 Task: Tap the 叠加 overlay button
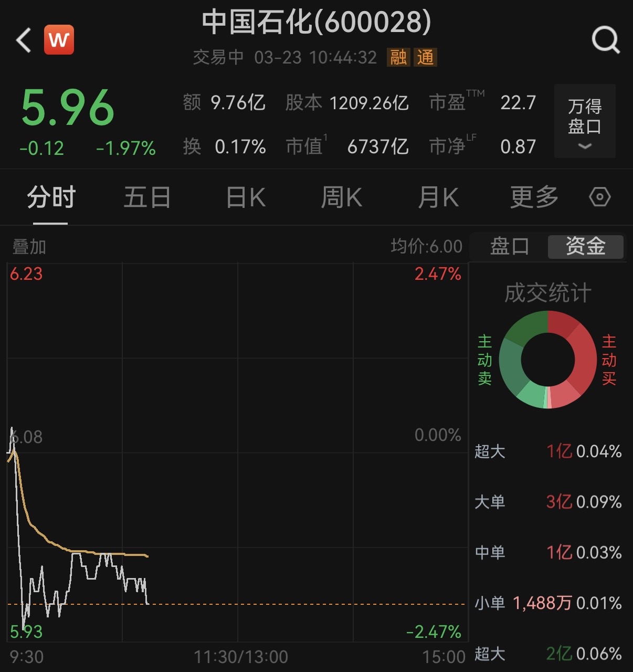(x=29, y=246)
